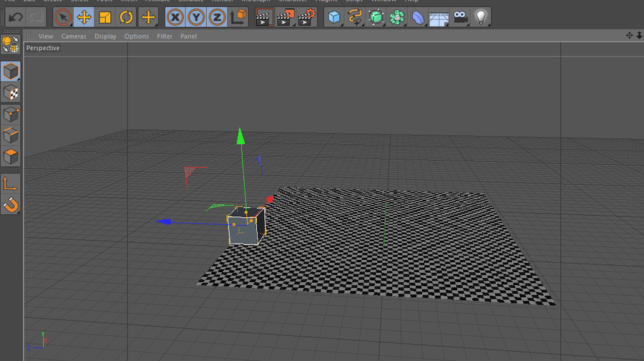Open the viewport Panel menu
This screenshot has height=361, width=644.
tap(188, 37)
